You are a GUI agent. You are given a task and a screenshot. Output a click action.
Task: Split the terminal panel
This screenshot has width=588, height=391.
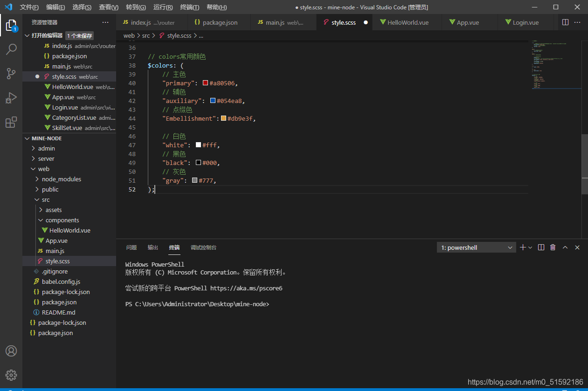click(x=541, y=247)
